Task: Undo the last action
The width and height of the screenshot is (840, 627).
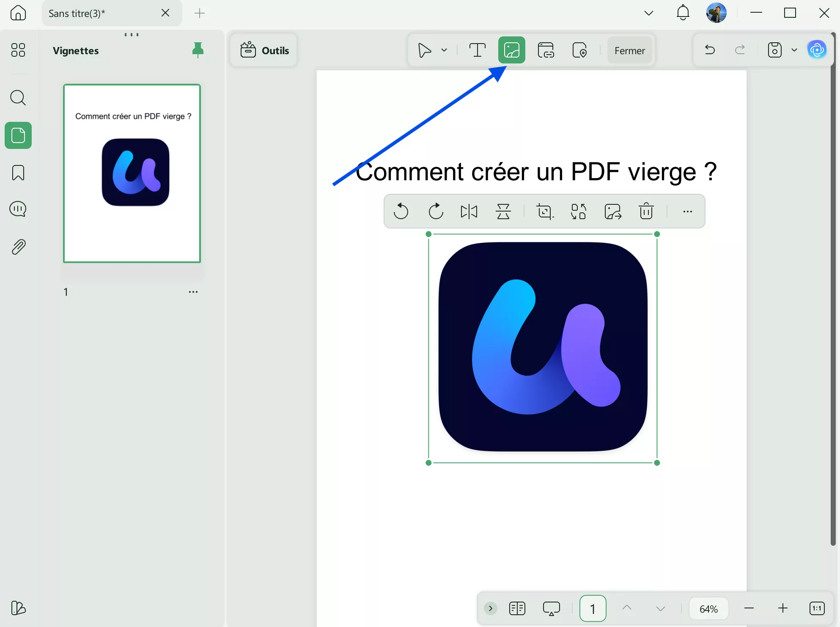Action: click(710, 49)
